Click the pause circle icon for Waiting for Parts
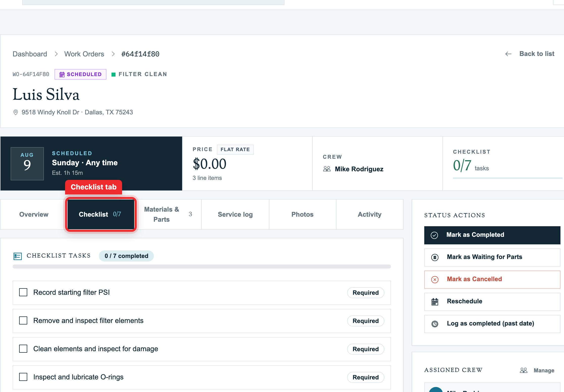The image size is (564, 392). tap(435, 257)
